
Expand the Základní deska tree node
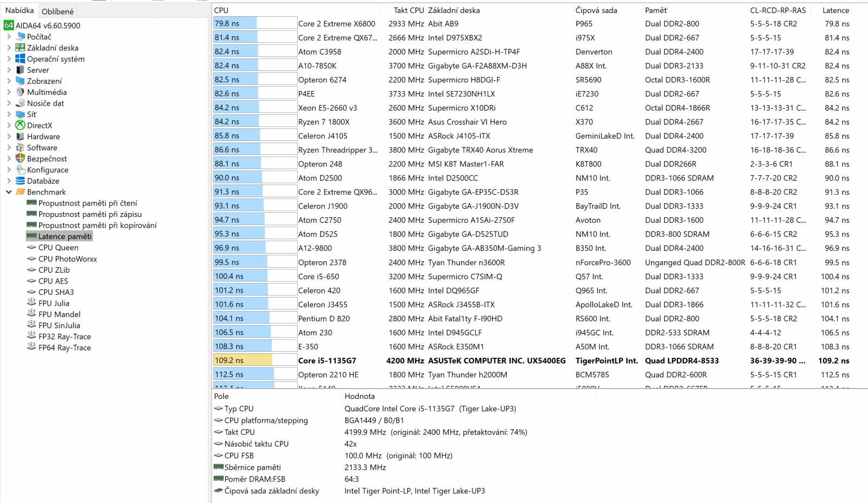tap(9, 48)
